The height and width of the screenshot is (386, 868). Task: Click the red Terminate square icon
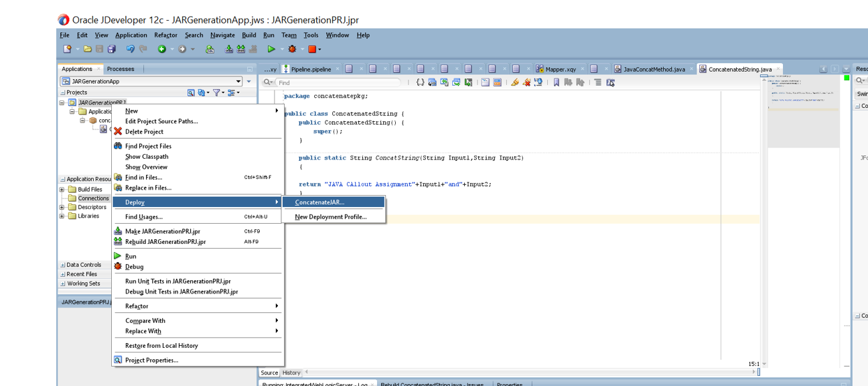click(312, 49)
